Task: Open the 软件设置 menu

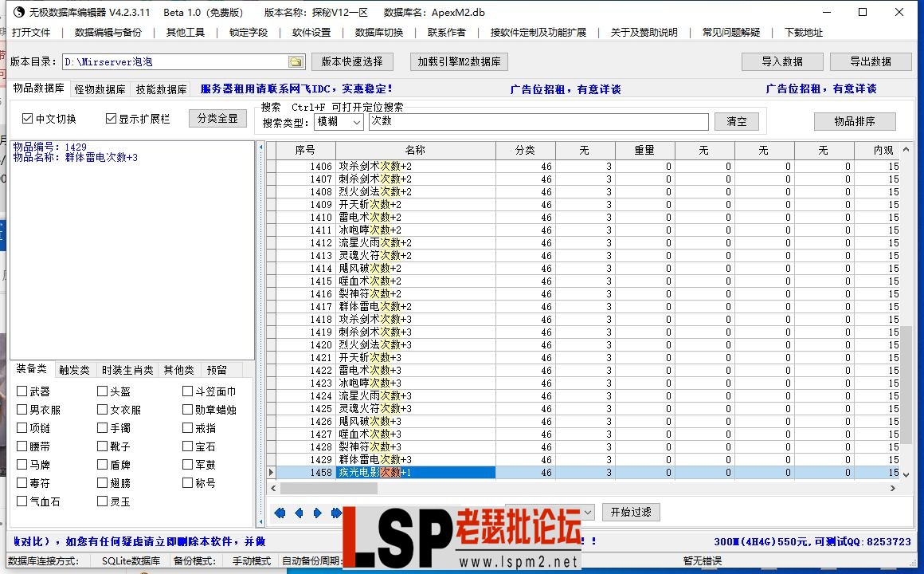Action: [311, 33]
